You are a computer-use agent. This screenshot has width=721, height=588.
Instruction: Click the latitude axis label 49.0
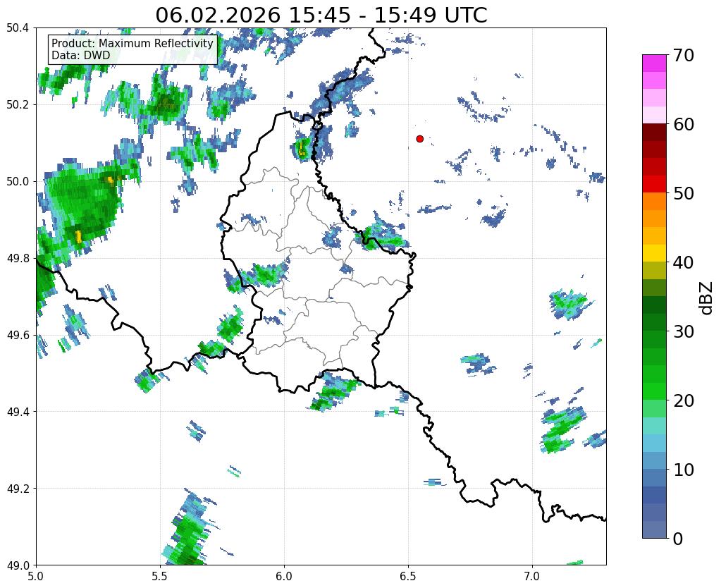click(x=18, y=565)
